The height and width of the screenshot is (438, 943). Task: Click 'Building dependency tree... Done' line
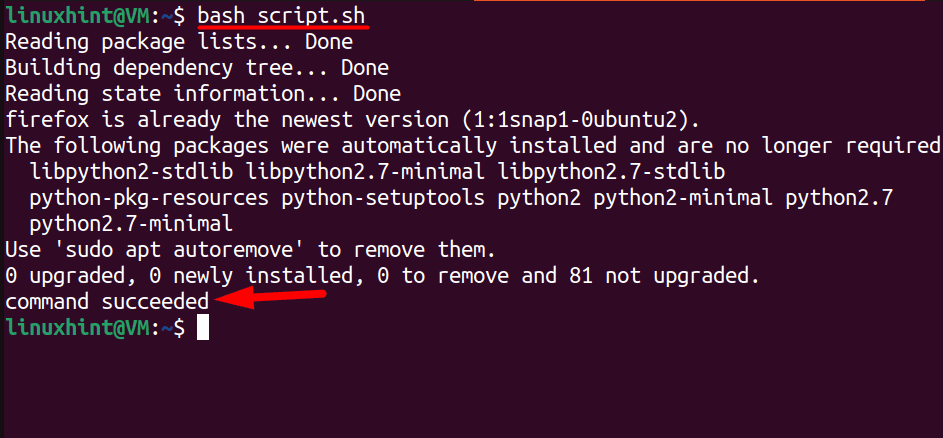(197, 68)
